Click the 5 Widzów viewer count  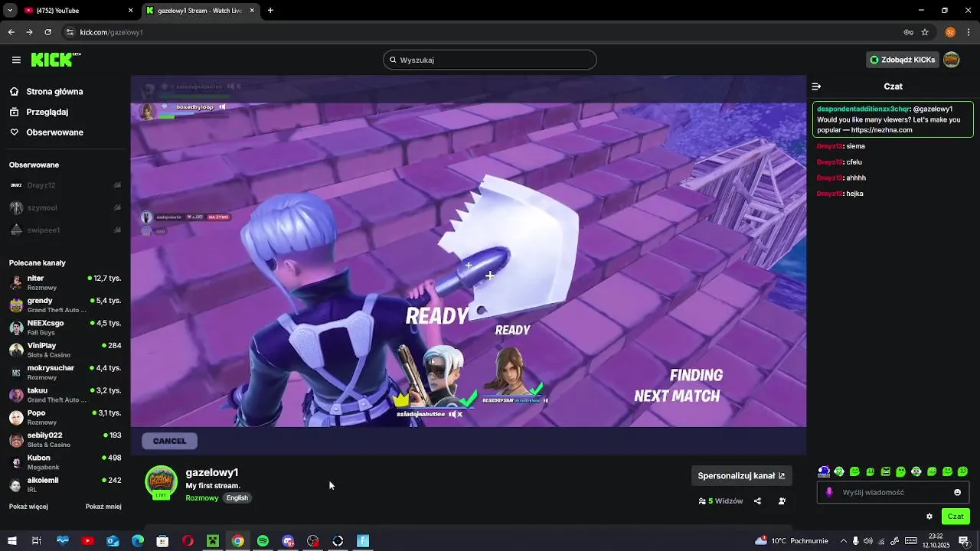(720, 501)
